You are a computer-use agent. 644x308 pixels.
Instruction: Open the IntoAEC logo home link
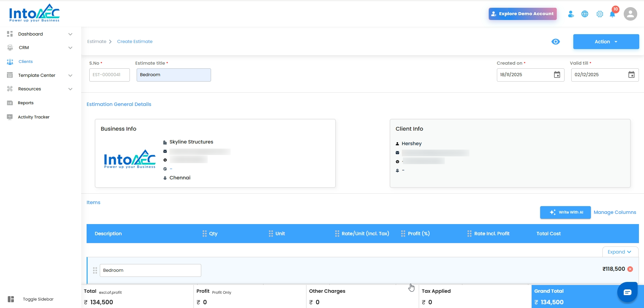click(34, 13)
